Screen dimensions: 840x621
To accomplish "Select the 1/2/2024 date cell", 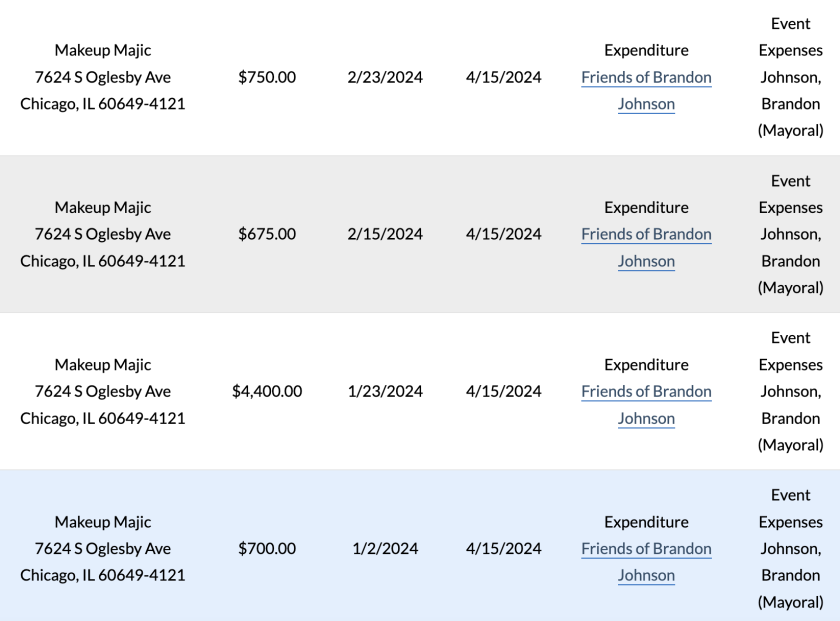I will (385, 548).
